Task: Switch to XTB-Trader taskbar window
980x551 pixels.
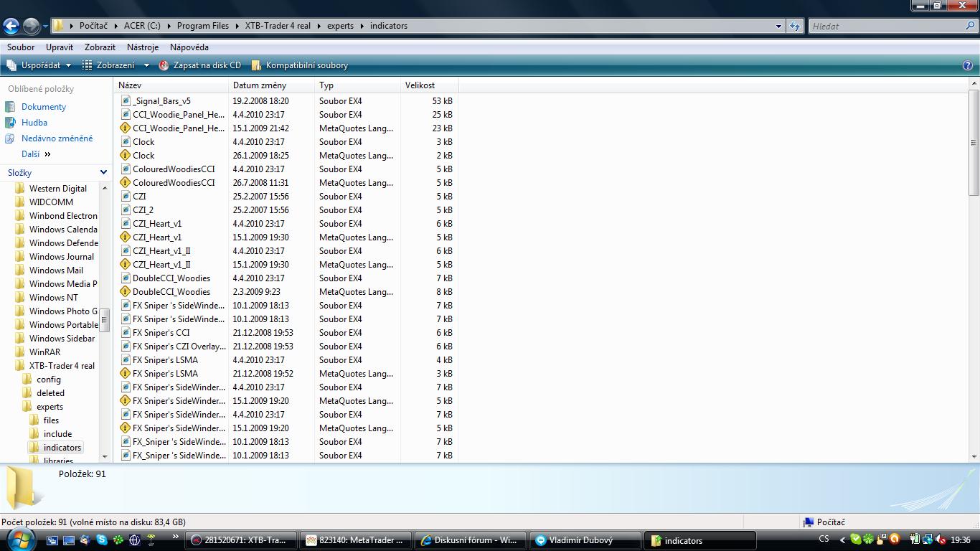Action: point(242,540)
